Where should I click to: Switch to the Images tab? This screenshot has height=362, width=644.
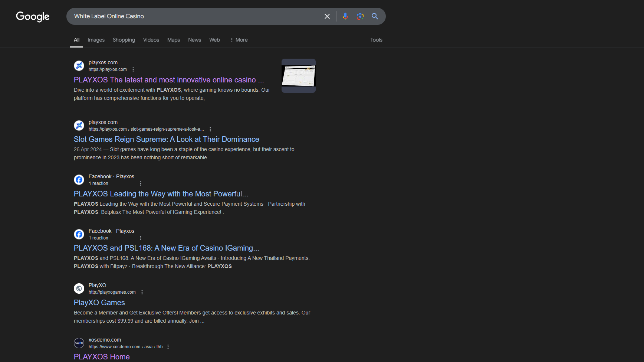tap(96, 40)
